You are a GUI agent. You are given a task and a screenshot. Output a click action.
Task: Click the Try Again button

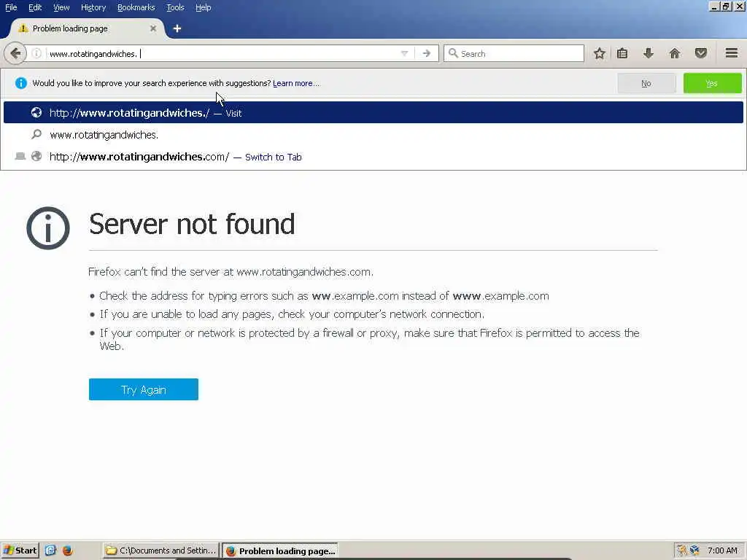144,389
